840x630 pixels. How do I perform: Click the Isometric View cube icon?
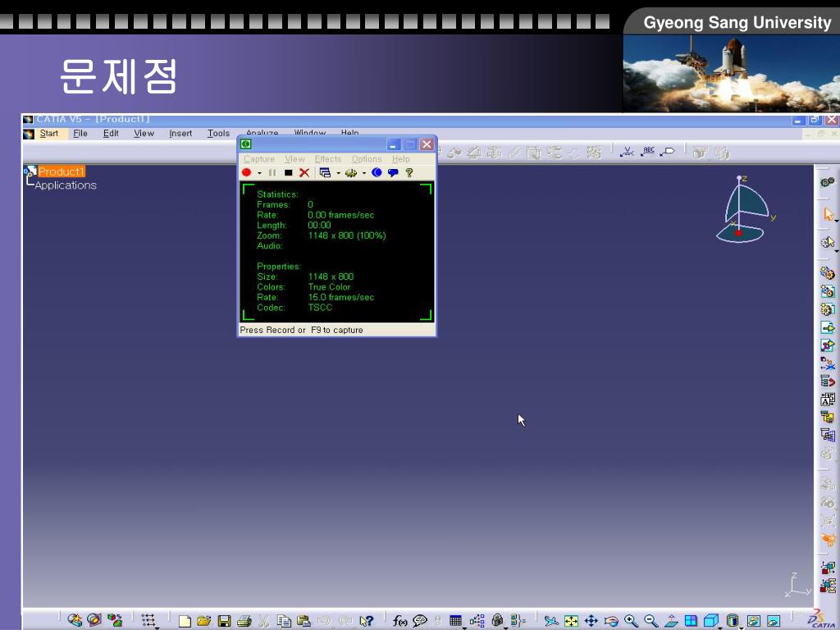click(x=710, y=620)
